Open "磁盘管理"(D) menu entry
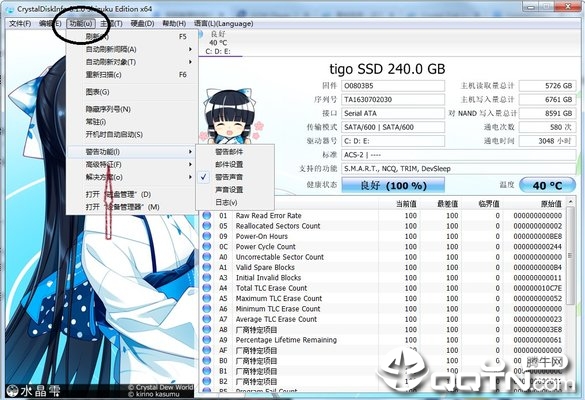This screenshot has width=585, height=400. (132, 194)
